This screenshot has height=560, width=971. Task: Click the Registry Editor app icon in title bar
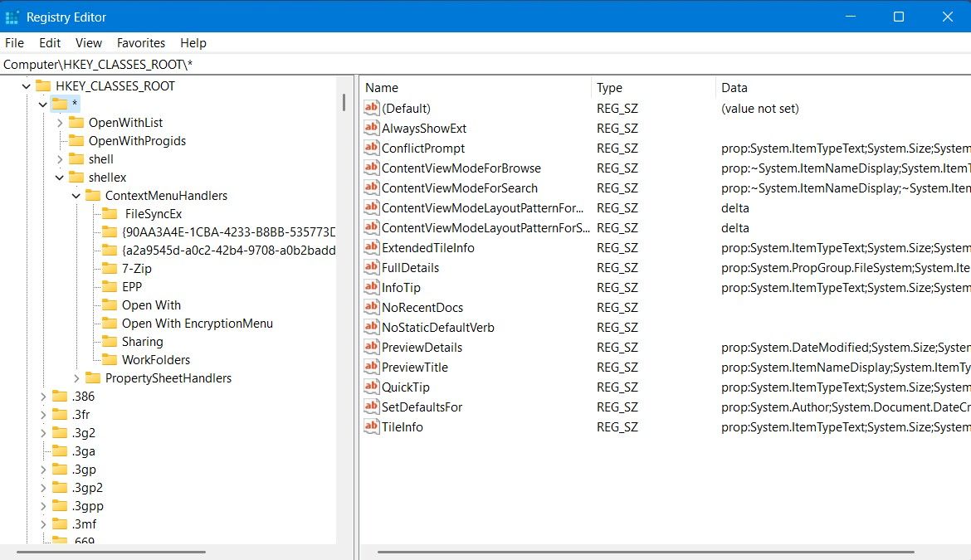12,17
